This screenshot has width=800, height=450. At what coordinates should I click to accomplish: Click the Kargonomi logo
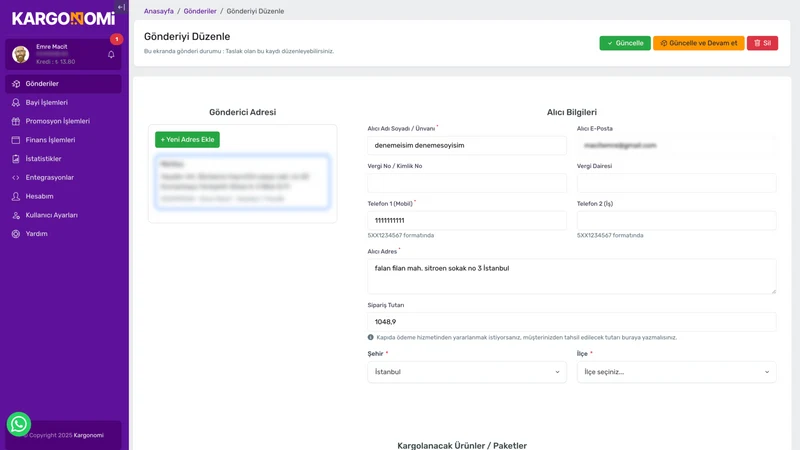(63, 19)
